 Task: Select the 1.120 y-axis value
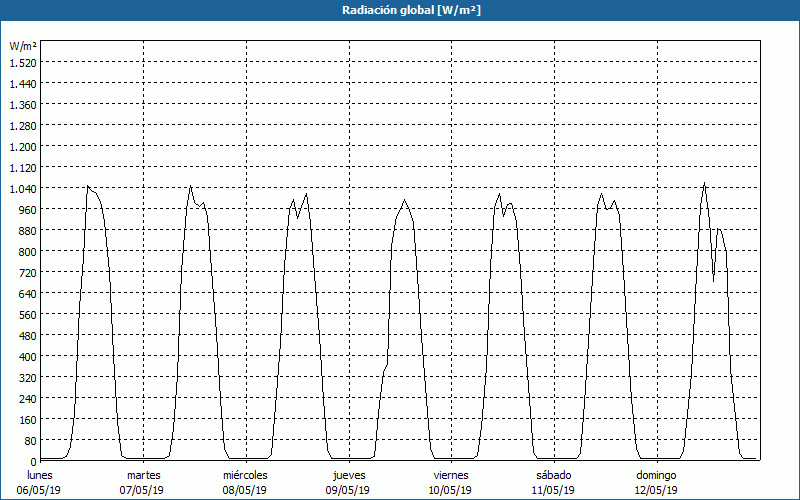(x=23, y=168)
